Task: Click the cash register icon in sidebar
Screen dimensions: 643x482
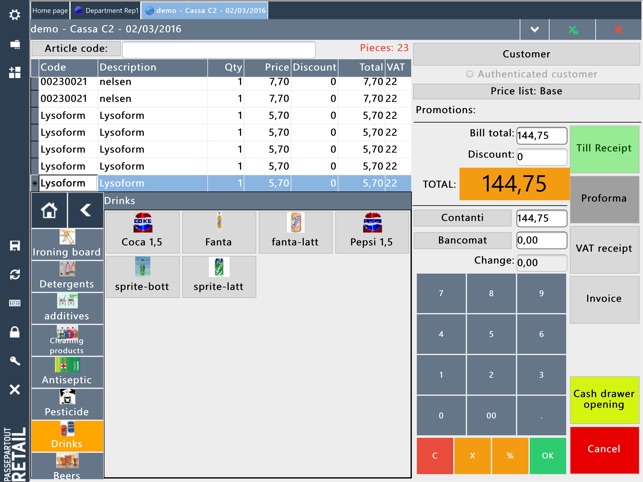Action: [15, 44]
